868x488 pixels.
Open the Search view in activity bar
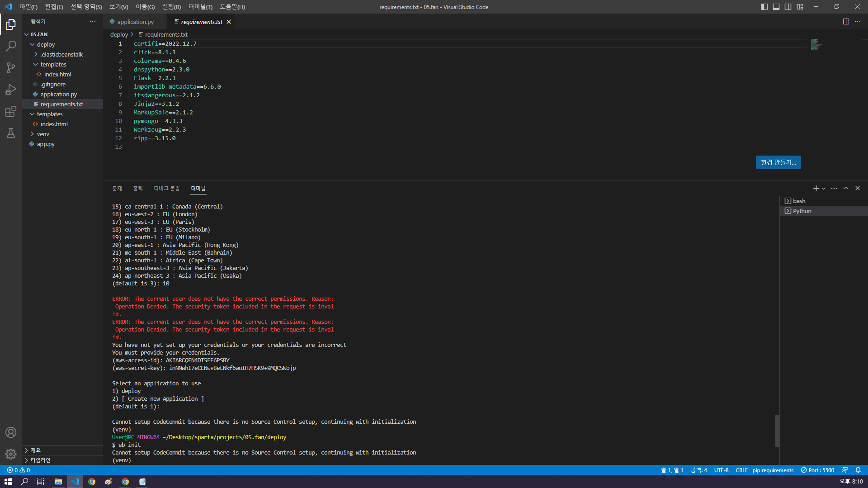pyautogui.click(x=11, y=46)
